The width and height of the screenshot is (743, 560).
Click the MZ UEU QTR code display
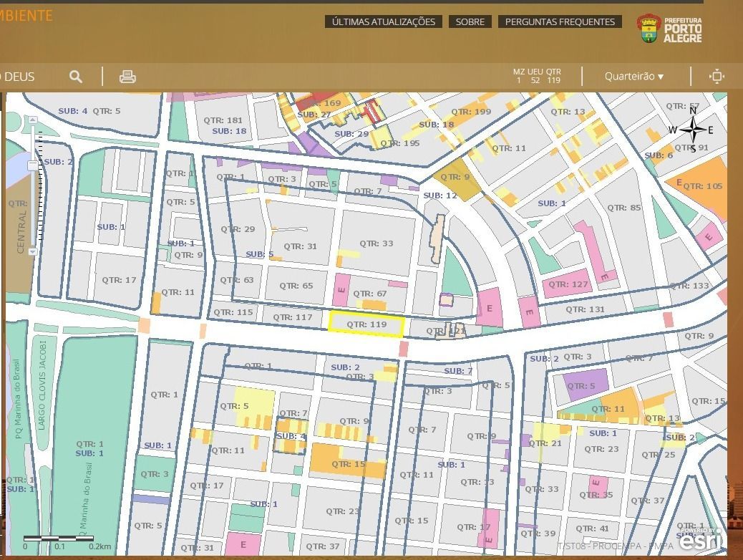(537, 76)
